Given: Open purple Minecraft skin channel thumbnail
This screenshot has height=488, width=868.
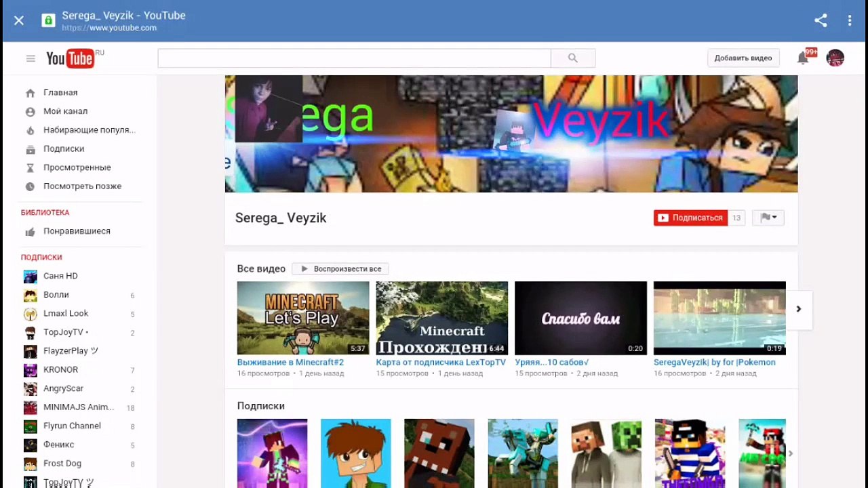Looking at the screenshot, I should [272, 453].
